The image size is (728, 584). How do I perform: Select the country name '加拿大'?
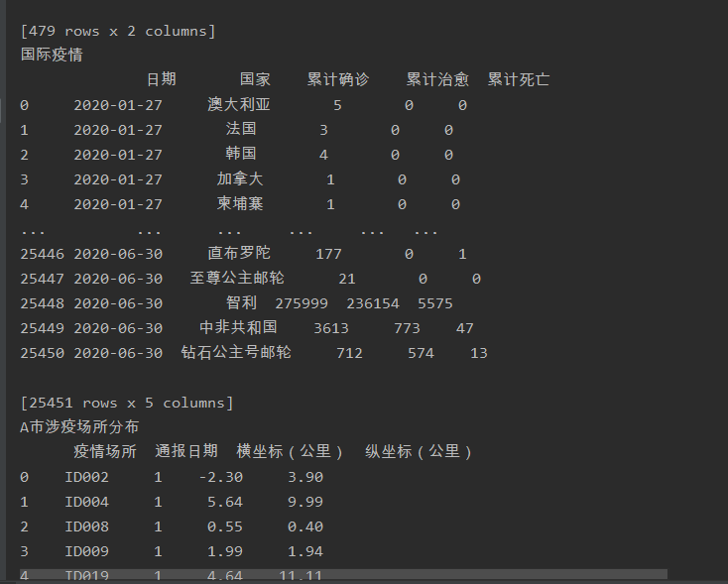click(x=240, y=178)
